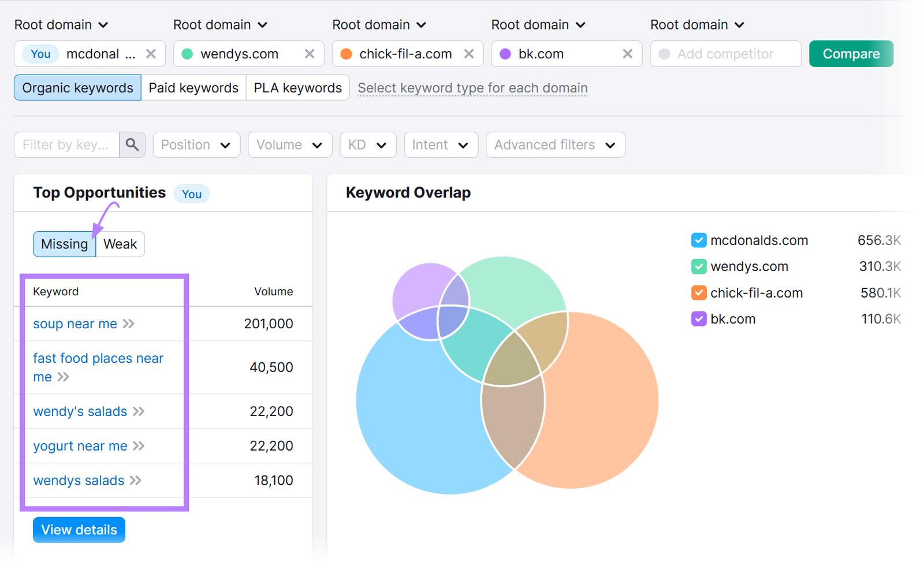The image size is (924, 561).
Task: Expand the Advanced filters dropdown
Action: coord(556,144)
